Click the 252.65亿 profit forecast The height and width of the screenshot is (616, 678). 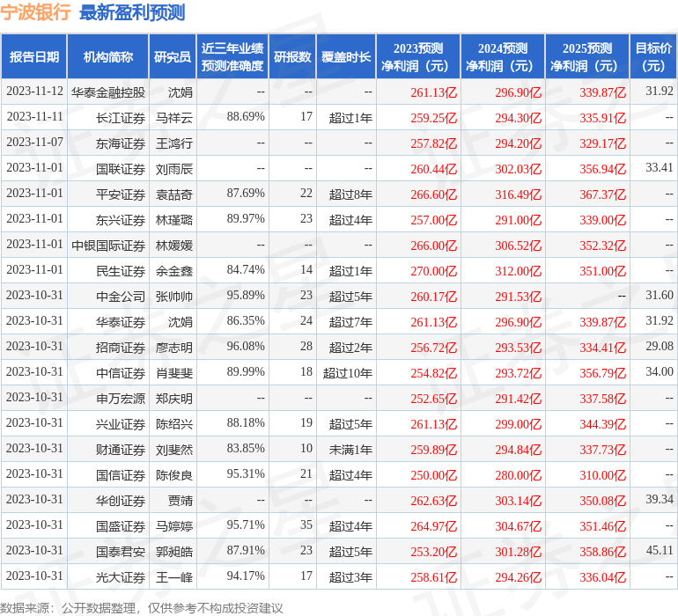pyautogui.click(x=434, y=398)
